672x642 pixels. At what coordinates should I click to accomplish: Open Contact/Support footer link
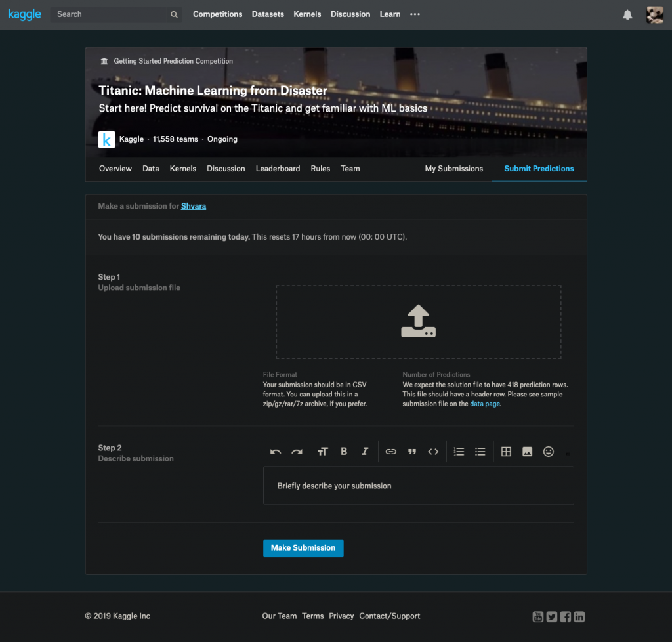[x=390, y=616]
